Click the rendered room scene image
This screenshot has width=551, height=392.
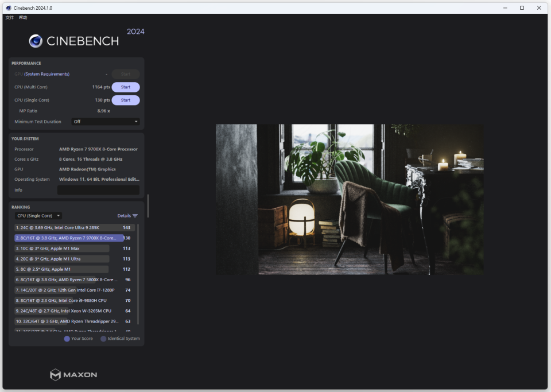point(350,199)
